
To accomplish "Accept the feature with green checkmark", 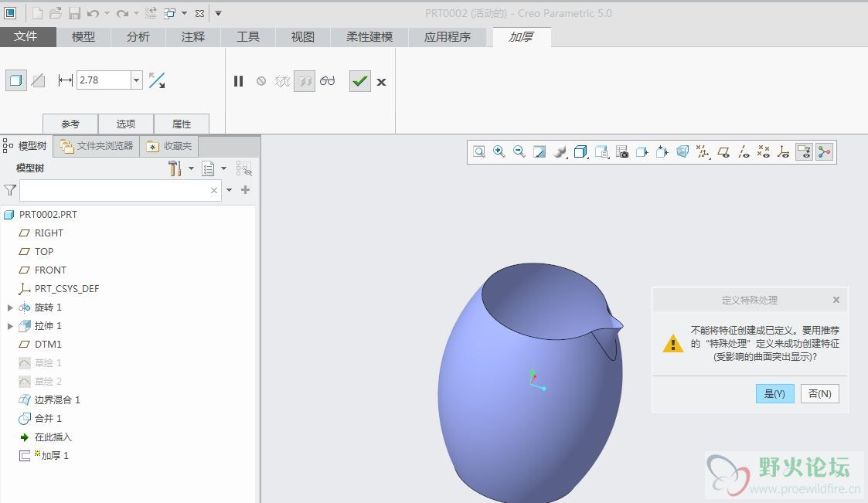I will [360, 81].
